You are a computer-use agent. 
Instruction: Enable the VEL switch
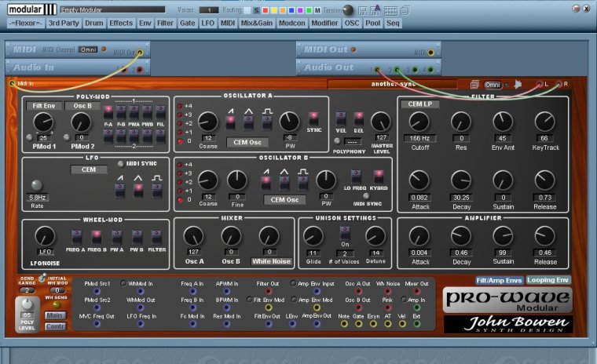tap(341, 119)
